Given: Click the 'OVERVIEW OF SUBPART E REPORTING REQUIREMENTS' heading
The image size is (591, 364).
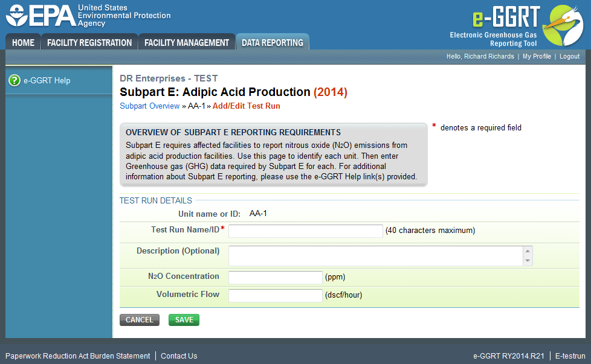Looking at the screenshot, I should 233,132.
